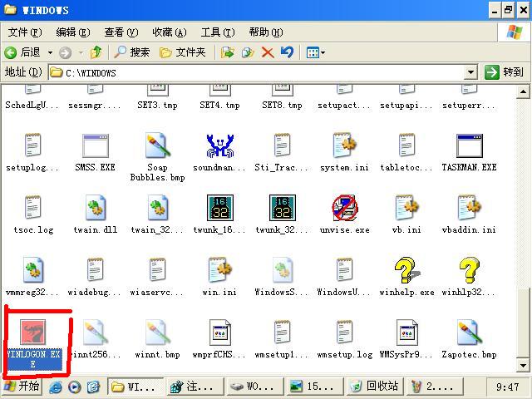Open the 收藏(A) menu
532x399 pixels.
coord(170,32)
